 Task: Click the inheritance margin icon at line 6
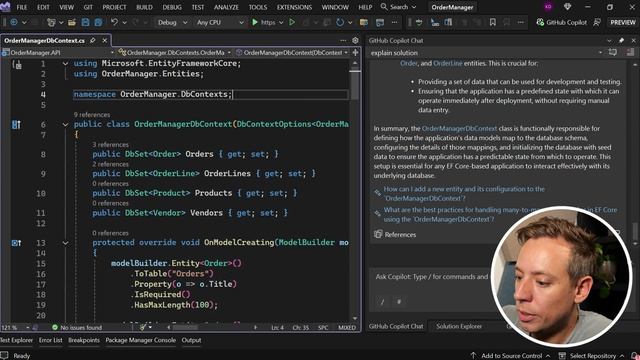pos(16,124)
